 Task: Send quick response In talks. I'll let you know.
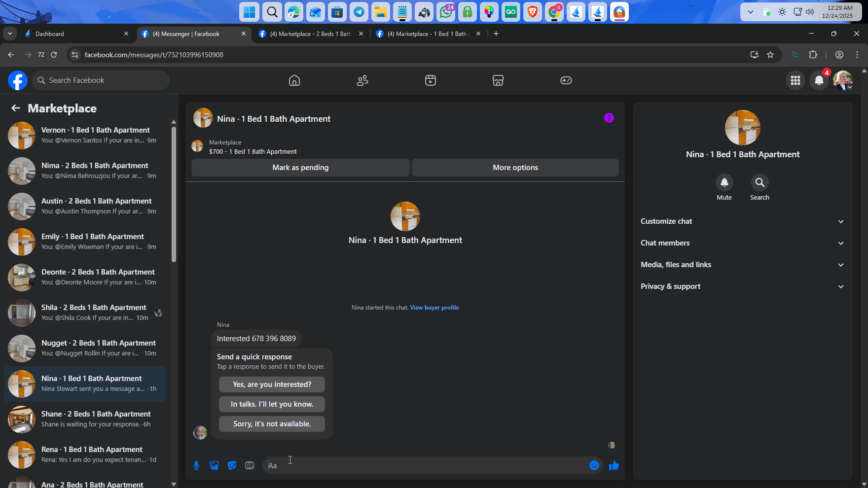pyautogui.click(x=272, y=404)
